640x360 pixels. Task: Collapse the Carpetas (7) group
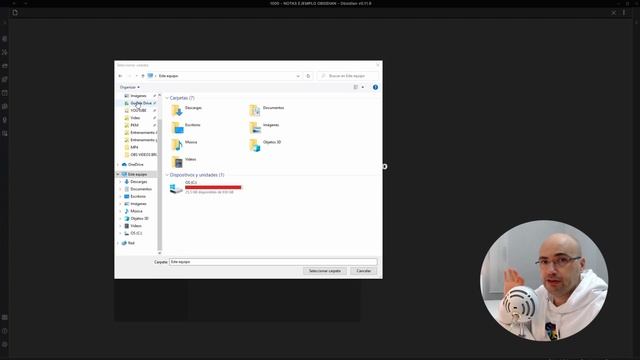167,98
